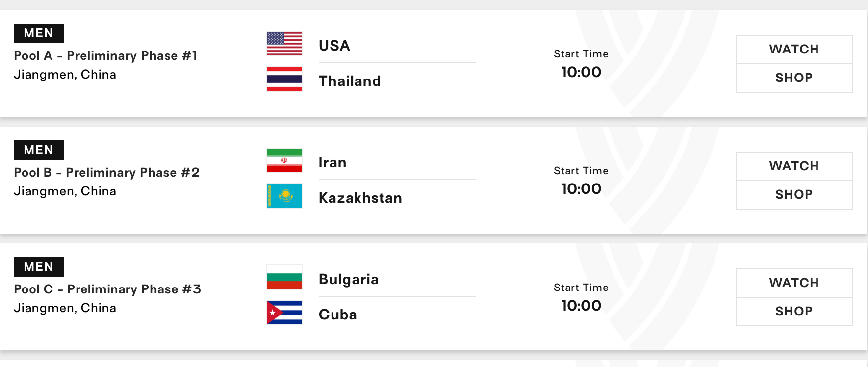Select the USA team name
868x367 pixels.
pos(334,46)
